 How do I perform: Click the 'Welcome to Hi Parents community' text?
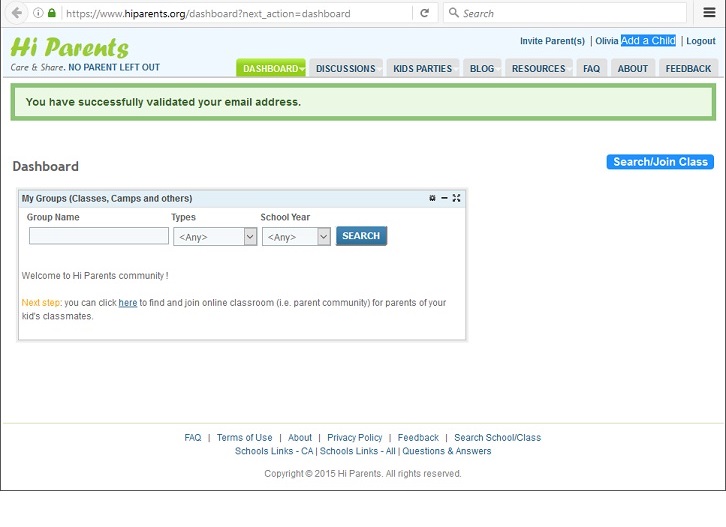95,276
